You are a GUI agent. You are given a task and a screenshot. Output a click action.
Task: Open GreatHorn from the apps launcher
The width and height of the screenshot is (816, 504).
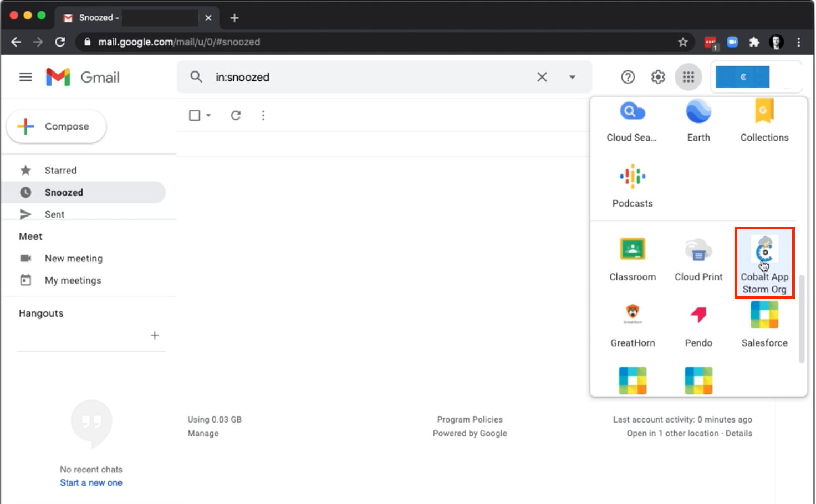pos(632,324)
